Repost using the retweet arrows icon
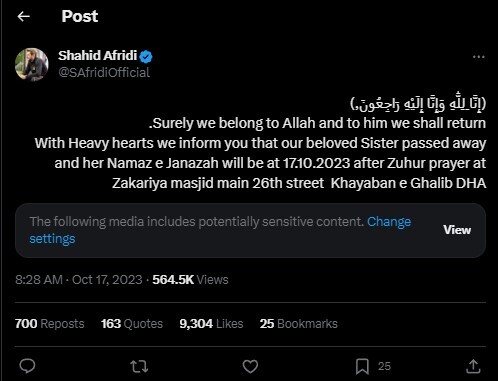Viewport: 498px width, 381px height. (139, 366)
